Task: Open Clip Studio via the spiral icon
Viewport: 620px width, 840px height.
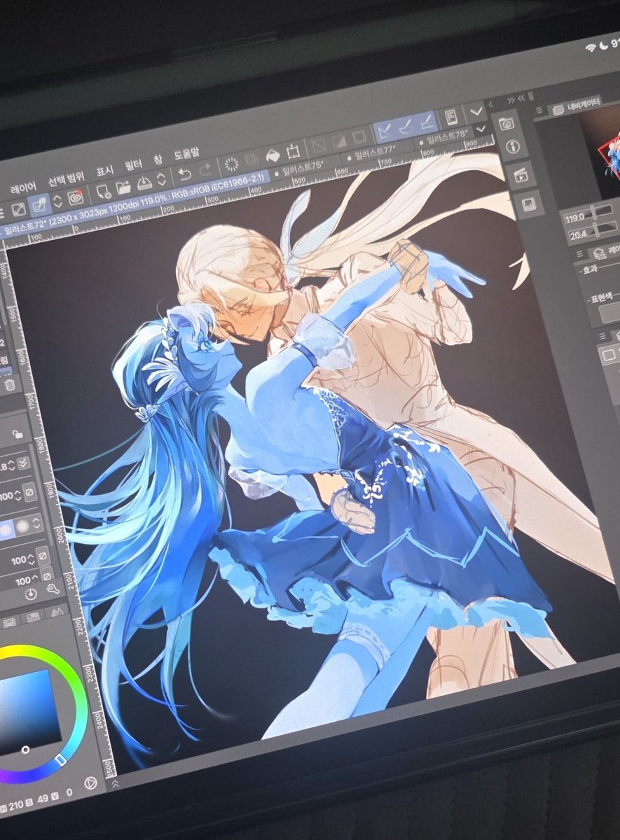Action: pos(76,197)
